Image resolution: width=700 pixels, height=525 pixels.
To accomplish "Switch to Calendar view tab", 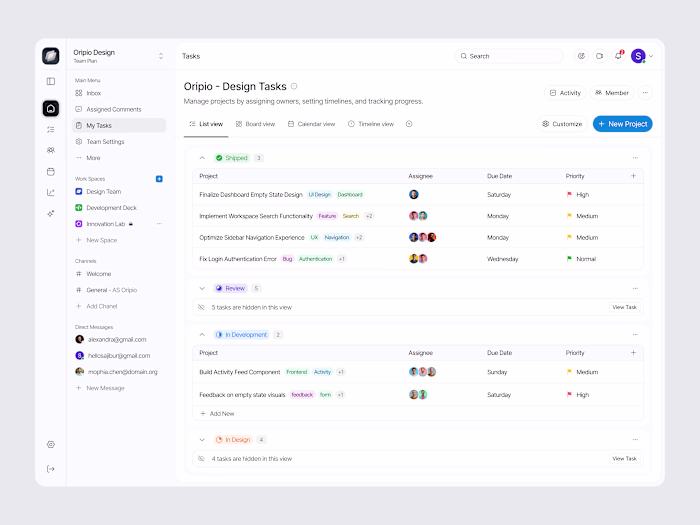I will (x=311, y=124).
